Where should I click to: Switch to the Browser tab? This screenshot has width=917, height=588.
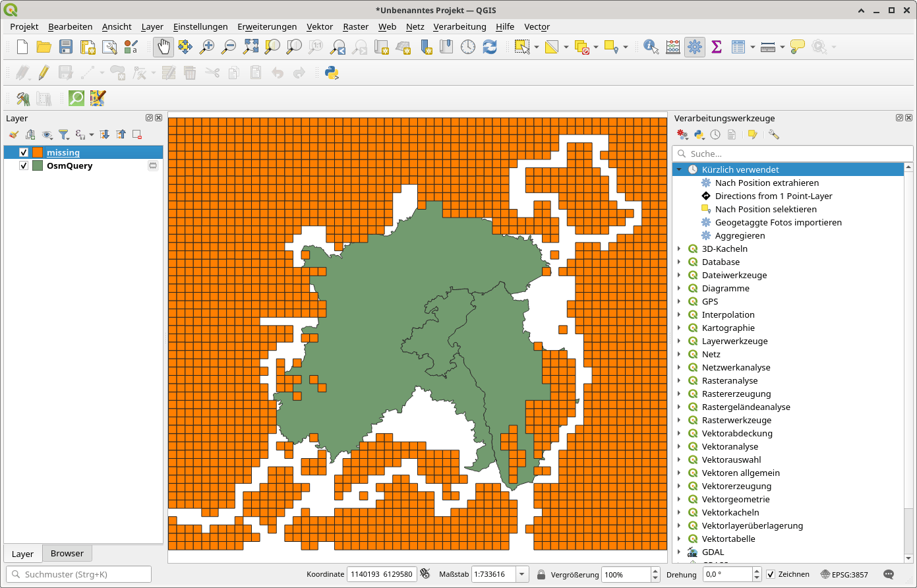[67, 553]
